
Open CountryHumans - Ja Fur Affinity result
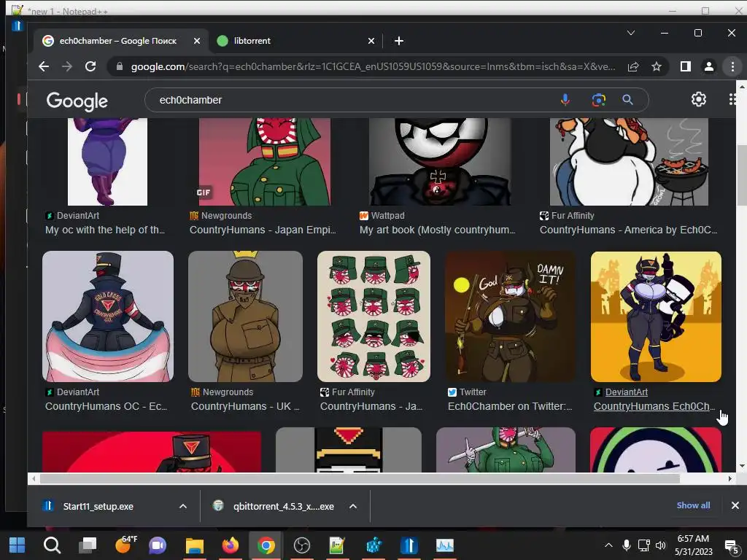tap(371, 406)
